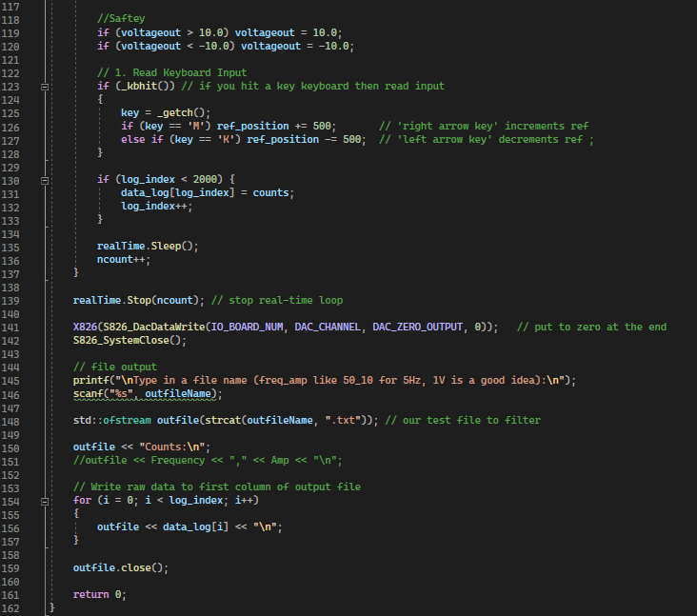
Task: Collapse the for loop fold marker
Action: point(45,500)
